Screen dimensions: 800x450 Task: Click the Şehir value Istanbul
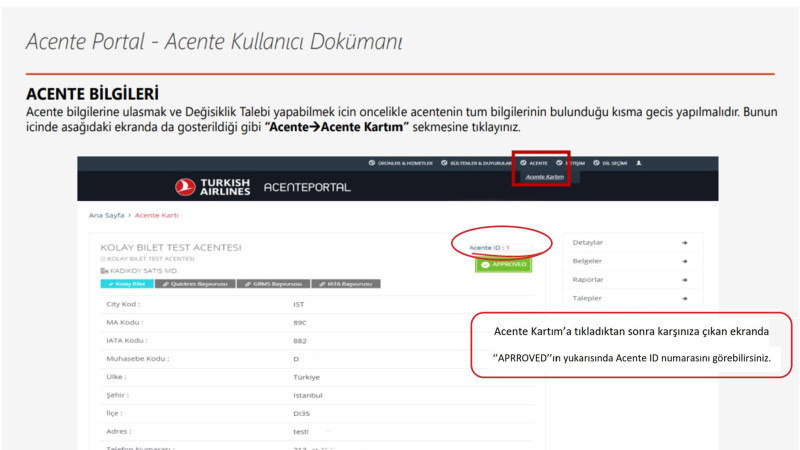307,395
